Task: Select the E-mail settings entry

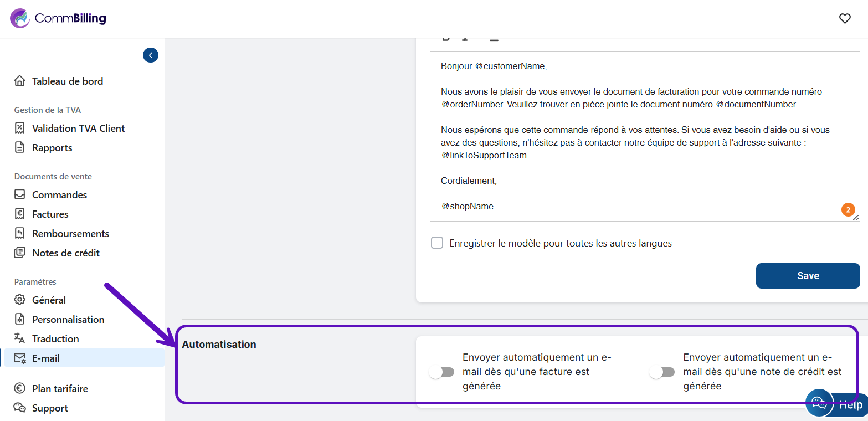Action: pos(84,358)
